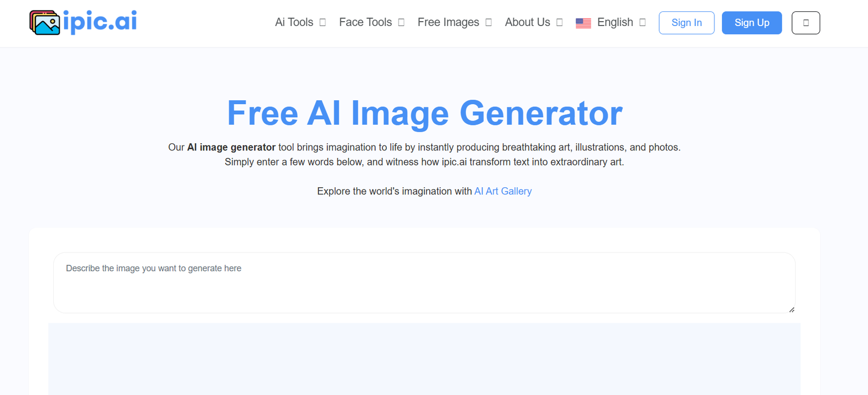This screenshot has width=868, height=395.
Task: Click the ipic.ai logo text
Action: pyautogui.click(x=100, y=22)
